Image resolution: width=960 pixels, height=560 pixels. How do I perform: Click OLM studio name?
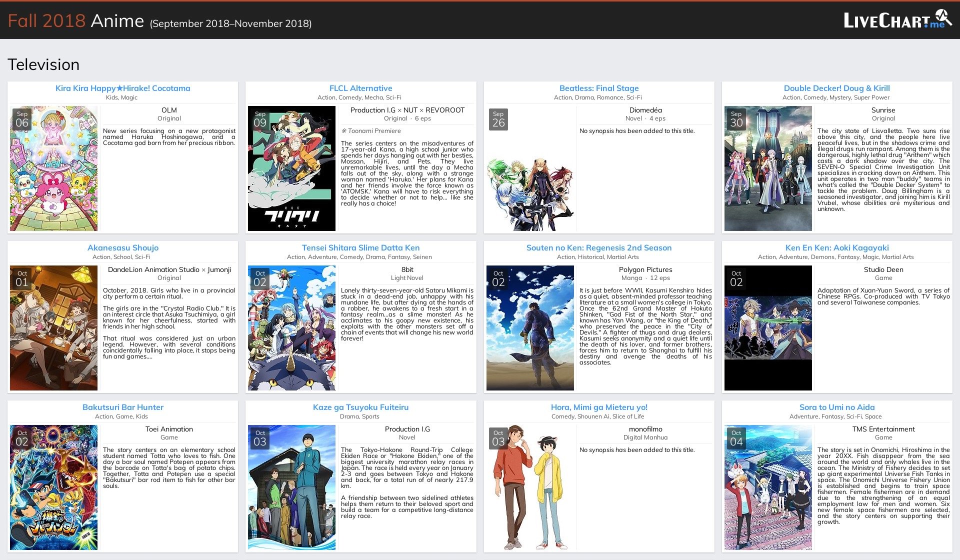tap(169, 110)
